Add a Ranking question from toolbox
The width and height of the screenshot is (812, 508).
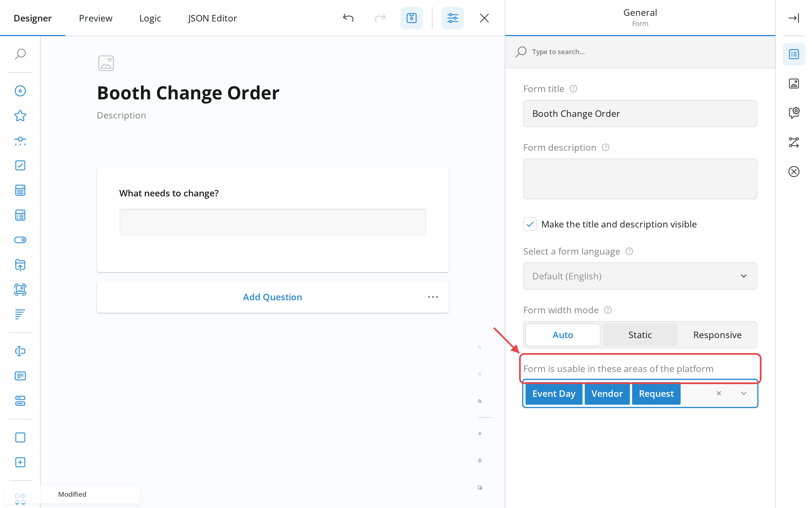click(20, 314)
